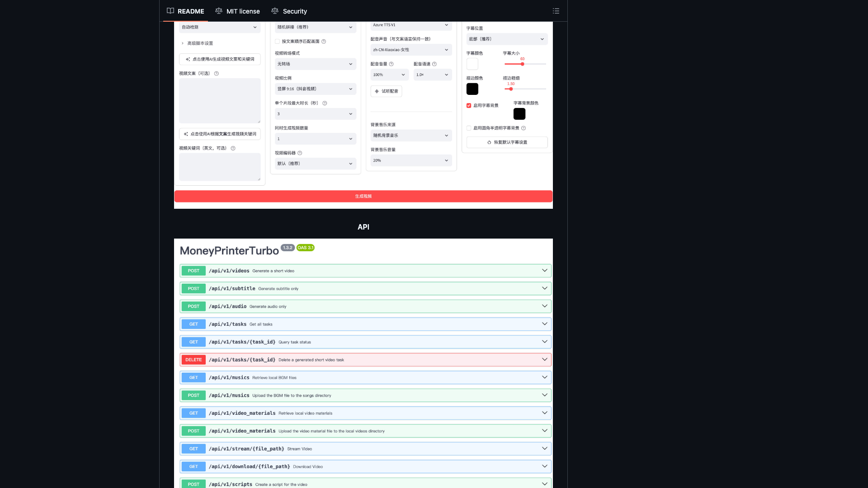The image size is (868, 488).
Task: Click into the 视频文案 text area
Action: coord(220,101)
